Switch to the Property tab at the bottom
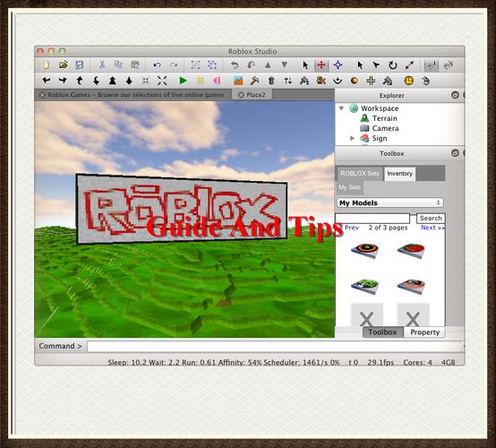Viewport: 496px width, 448px height. [424, 332]
